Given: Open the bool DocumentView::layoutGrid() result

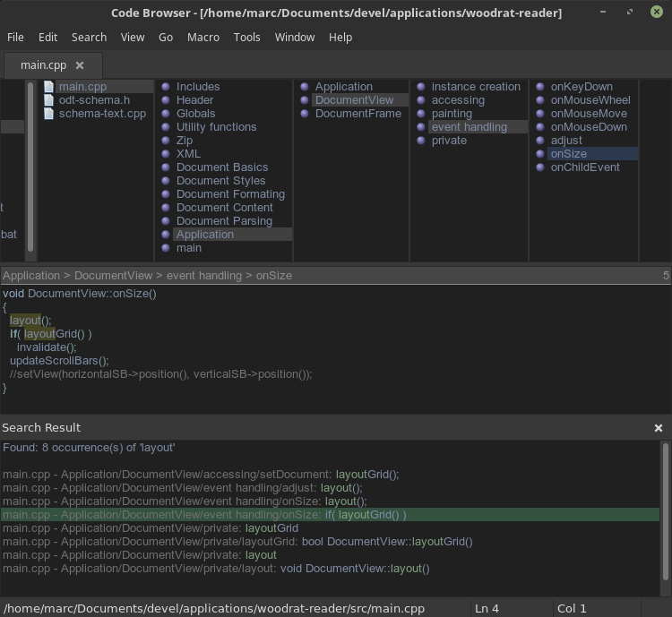Looking at the screenshot, I should click(x=330, y=542).
